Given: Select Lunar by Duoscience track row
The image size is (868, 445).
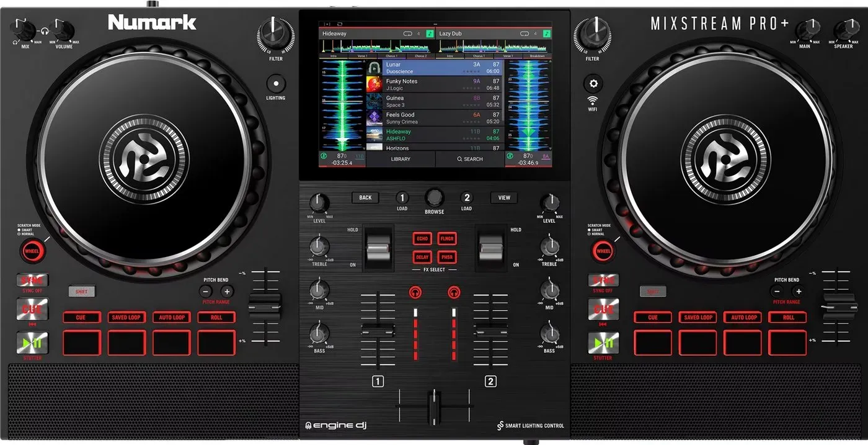Looking at the screenshot, I should (x=435, y=68).
